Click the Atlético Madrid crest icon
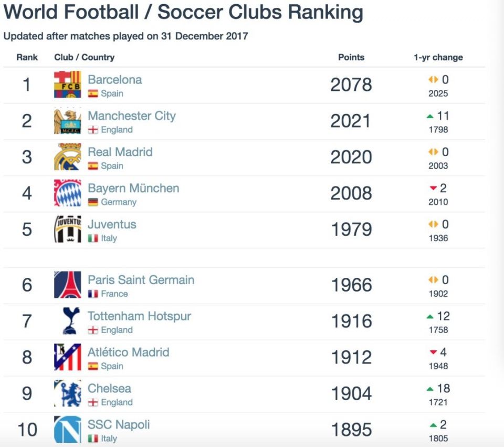This screenshot has height=447, width=504. [67, 357]
